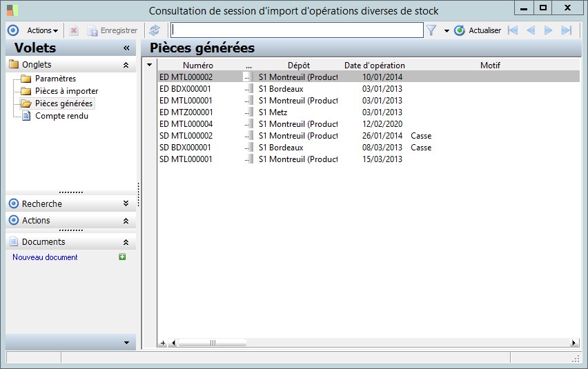Select row ED MTL000001
Viewport: 588px width, 369px height.
coord(369,101)
